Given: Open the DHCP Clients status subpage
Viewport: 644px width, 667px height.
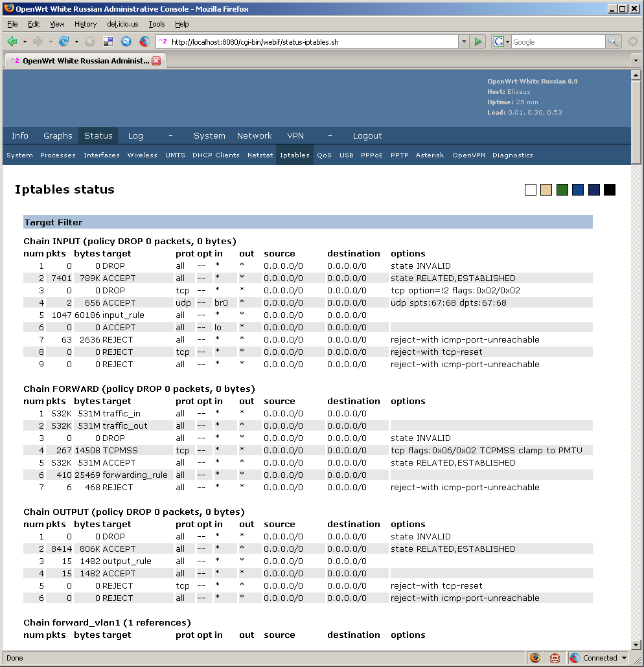Looking at the screenshot, I should point(216,155).
